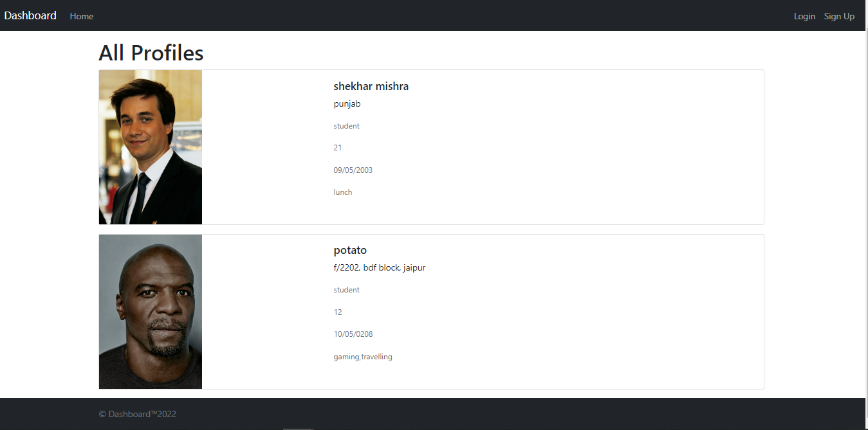Click the student occupation under potato

point(346,289)
